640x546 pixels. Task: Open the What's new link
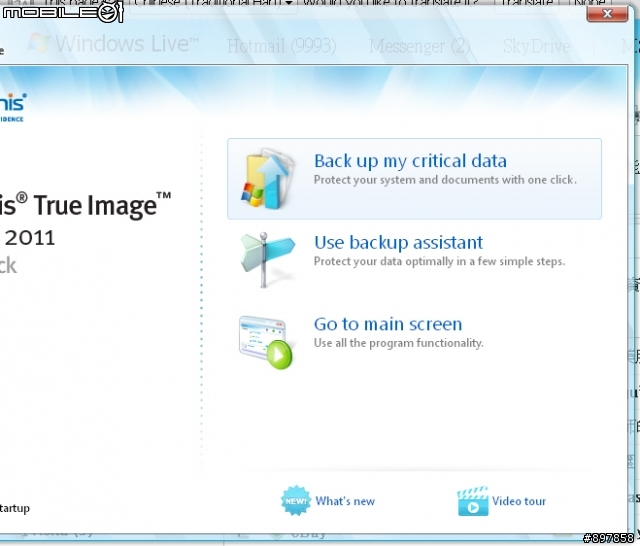[345, 501]
